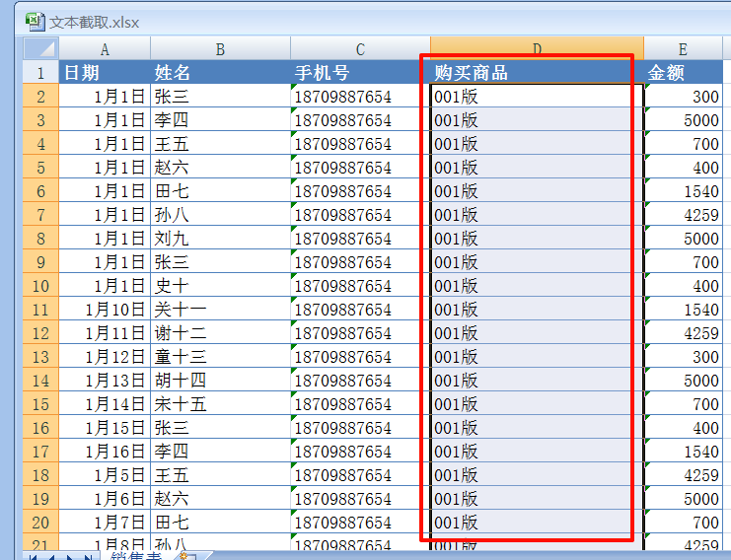The height and width of the screenshot is (560, 731).
Task: Select the active 001版 cell in row 2
Action: (537, 96)
